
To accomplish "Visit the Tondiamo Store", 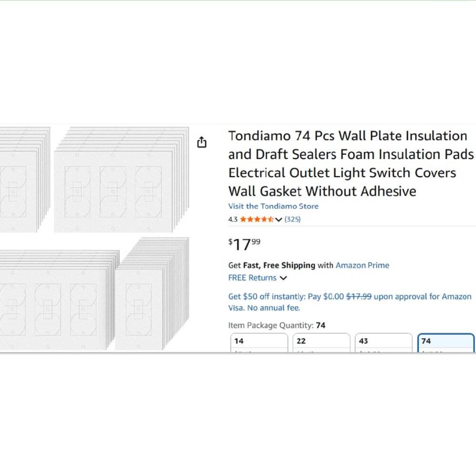I will pyautogui.click(x=273, y=206).
